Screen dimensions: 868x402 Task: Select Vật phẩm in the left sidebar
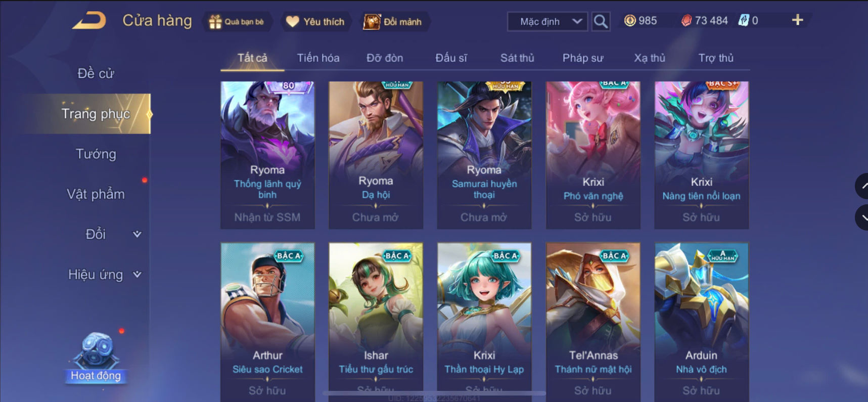tap(96, 194)
